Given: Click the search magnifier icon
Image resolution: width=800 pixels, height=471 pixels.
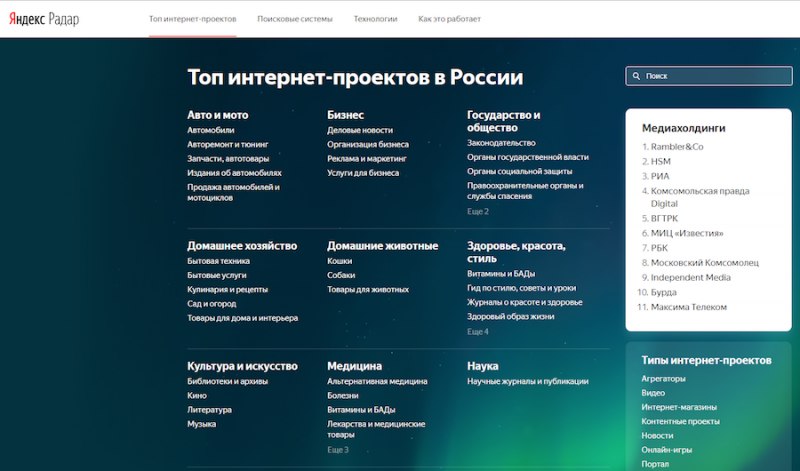Looking at the screenshot, I should [636, 76].
